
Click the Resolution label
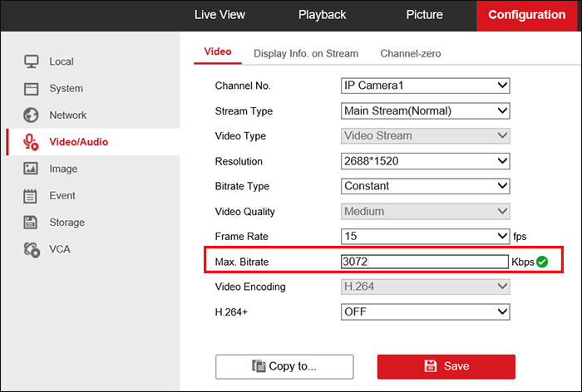[x=239, y=161]
